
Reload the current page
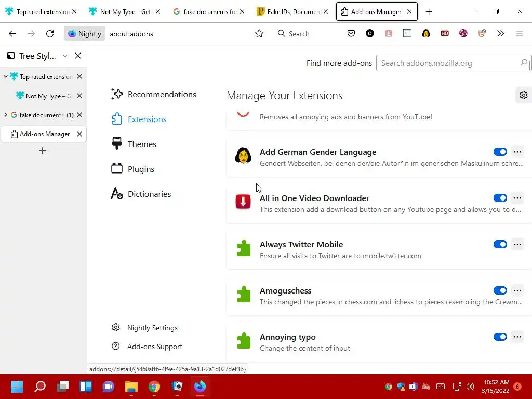coord(50,34)
